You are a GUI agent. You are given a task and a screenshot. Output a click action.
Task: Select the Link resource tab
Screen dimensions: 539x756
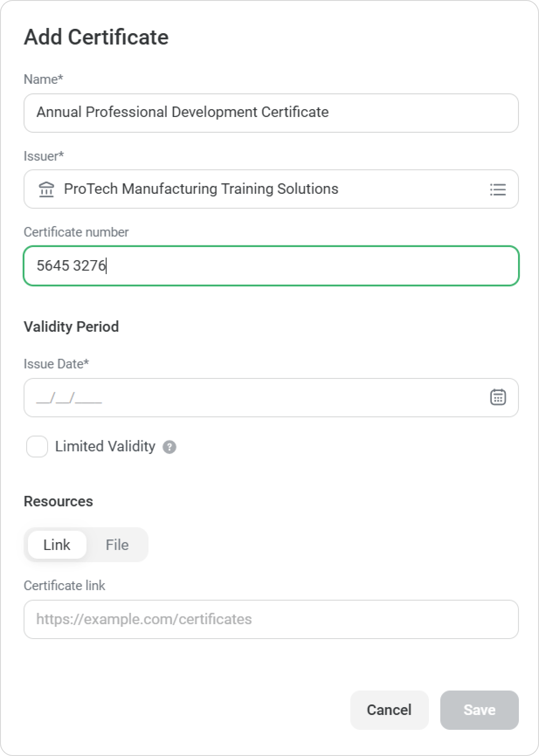coord(57,545)
